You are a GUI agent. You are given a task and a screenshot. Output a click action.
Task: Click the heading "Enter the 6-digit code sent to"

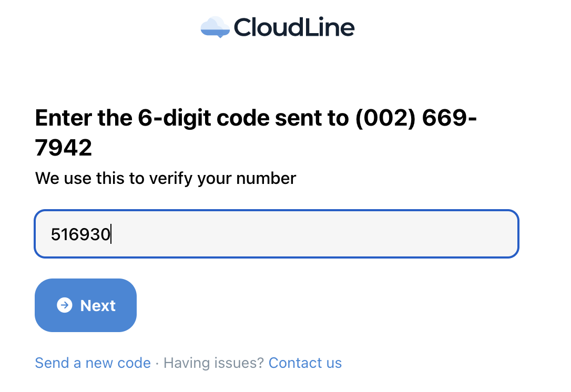[192, 118]
